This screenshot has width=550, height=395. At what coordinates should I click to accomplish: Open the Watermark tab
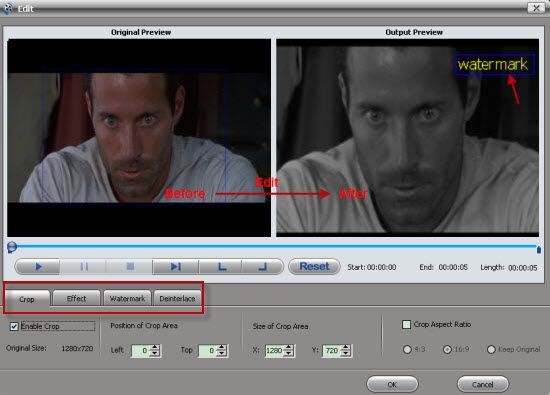tap(127, 299)
